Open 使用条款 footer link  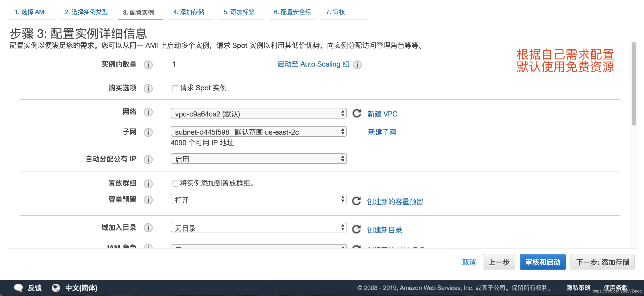pyautogui.click(x=616, y=287)
